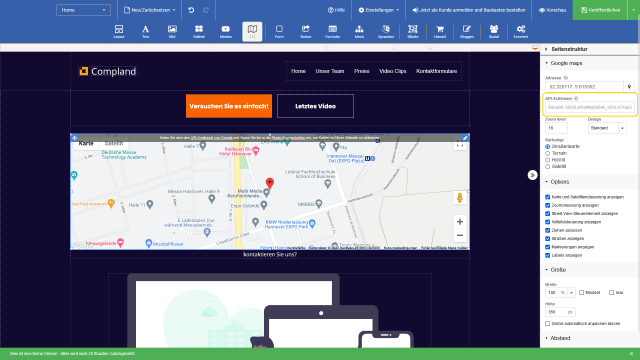Expand the Seitenstruktur section
Image resolution: width=640 pixels, height=360 pixels.
[x=569, y=49]
